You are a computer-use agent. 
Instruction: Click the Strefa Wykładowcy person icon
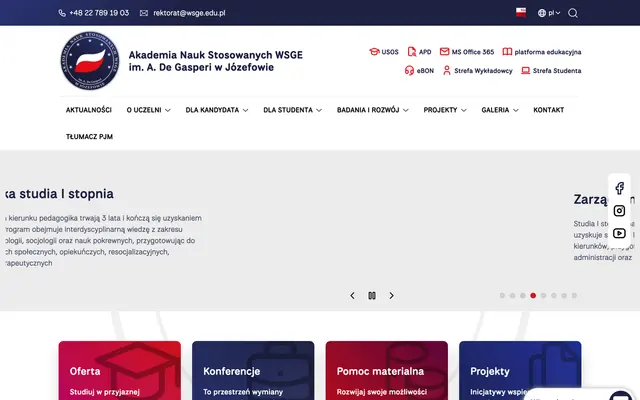447,71
